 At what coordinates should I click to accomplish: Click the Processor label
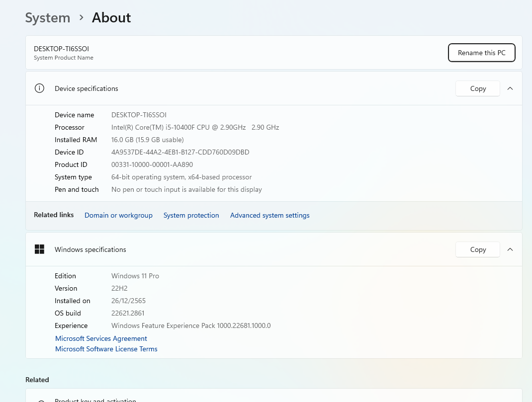point(70,127)
